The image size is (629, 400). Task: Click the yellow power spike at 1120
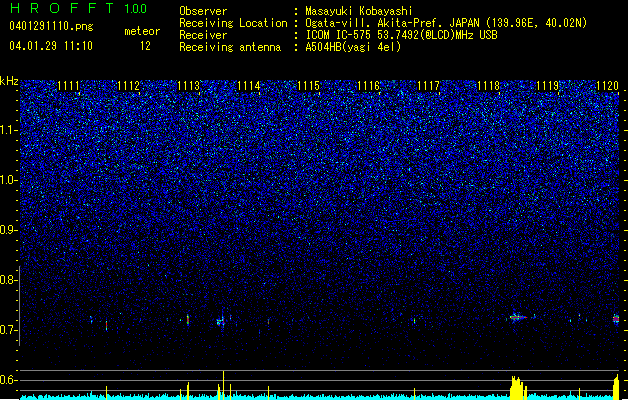616,386
